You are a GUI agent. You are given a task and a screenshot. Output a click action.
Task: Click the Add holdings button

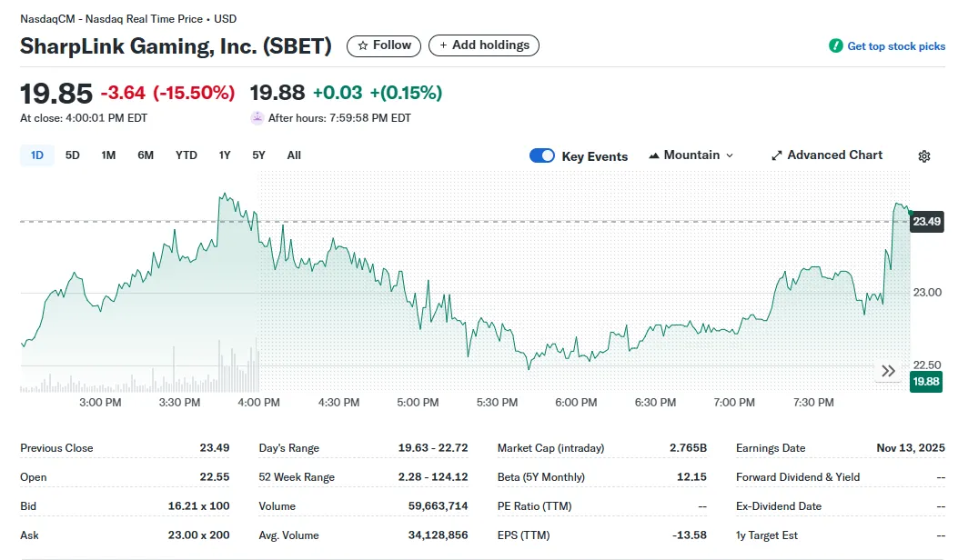point(484,45)
